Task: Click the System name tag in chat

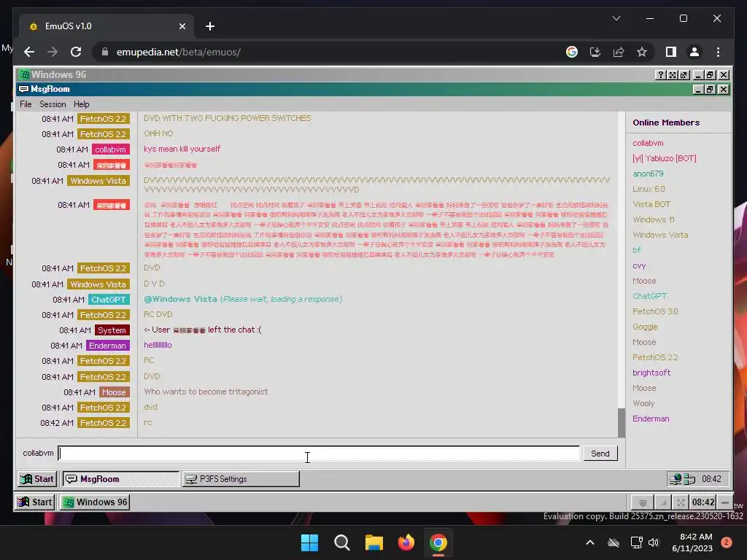Action: (112, 330)
